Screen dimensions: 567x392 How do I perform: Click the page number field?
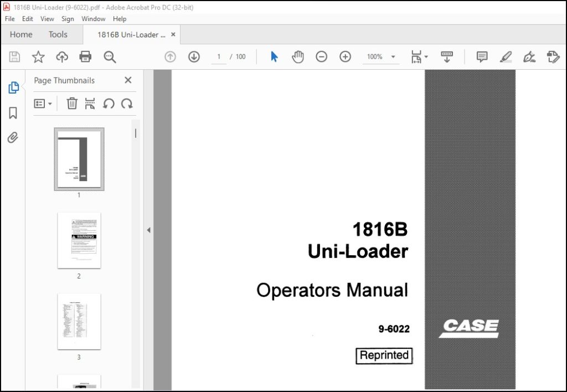coord(219,57)
